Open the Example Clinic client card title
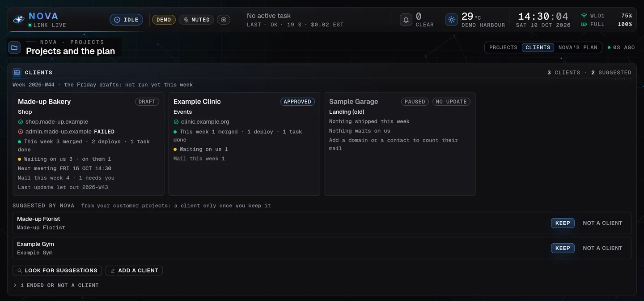Screen dimensions: 644x301 click(197, 102)
